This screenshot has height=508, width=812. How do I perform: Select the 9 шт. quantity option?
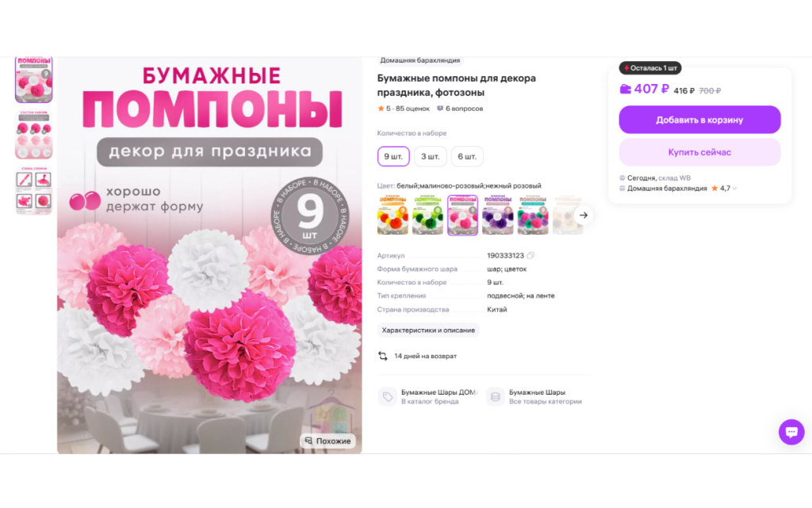point(393,156)
